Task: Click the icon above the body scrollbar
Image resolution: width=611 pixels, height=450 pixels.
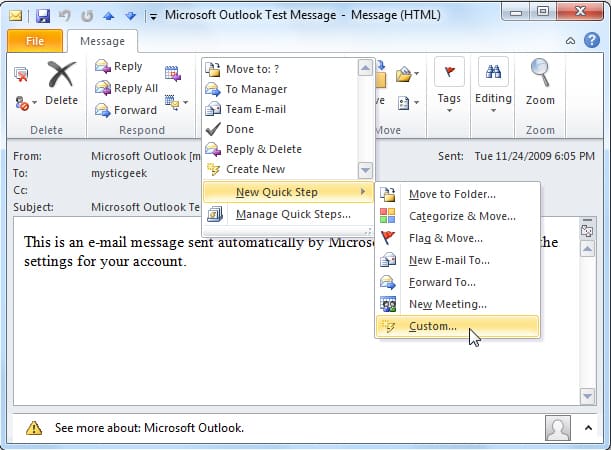Action: pyautogui.click(x=587, y=231)
